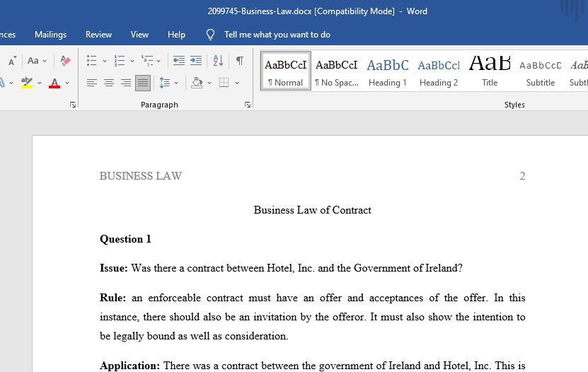The width and height of the screenshot is (588, 372).
Task: Expand the Multilevel List dropdown arrow
Action: (x=158, y=61)
